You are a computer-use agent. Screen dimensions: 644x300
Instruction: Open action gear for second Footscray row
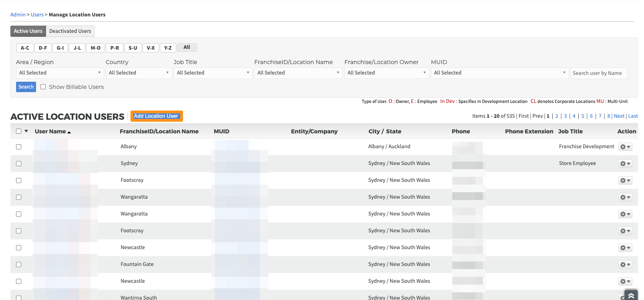coord(625,231)
